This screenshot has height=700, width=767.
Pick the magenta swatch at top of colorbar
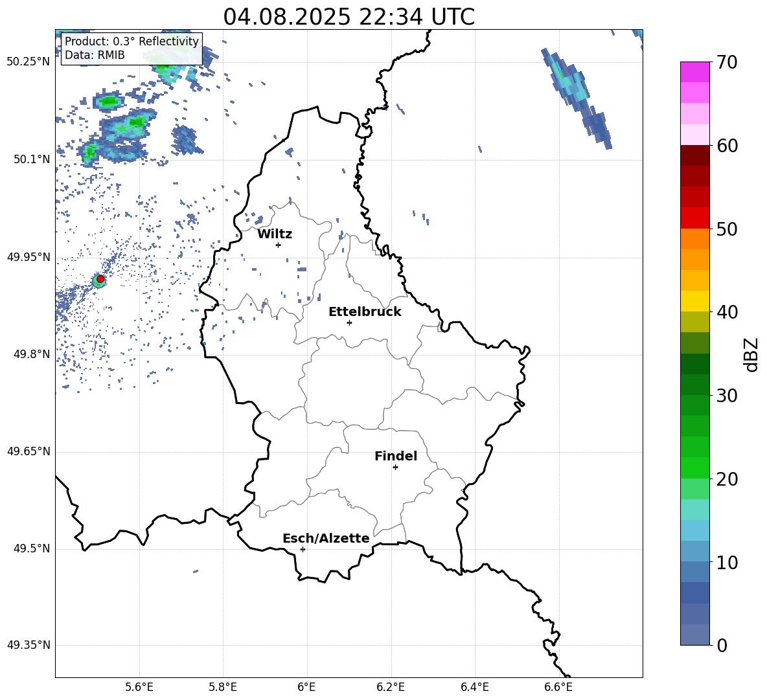tap(694, 73)
